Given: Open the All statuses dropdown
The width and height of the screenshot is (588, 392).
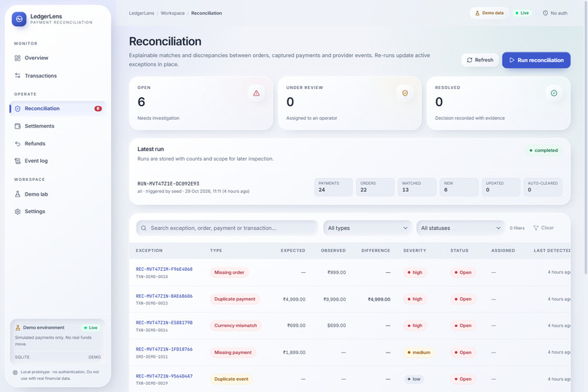Looking at the screenshot, I should [x=460, y=228].
